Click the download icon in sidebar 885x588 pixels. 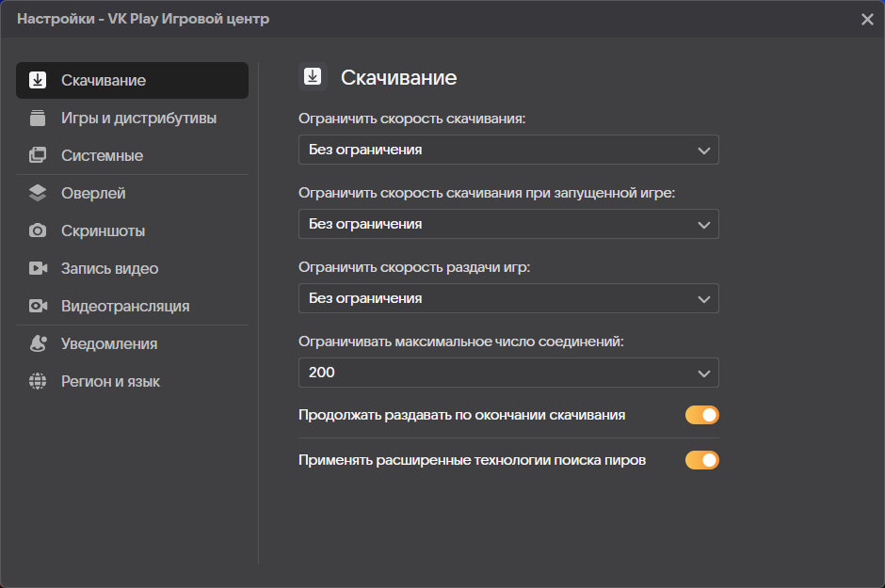tap(38, 80)
